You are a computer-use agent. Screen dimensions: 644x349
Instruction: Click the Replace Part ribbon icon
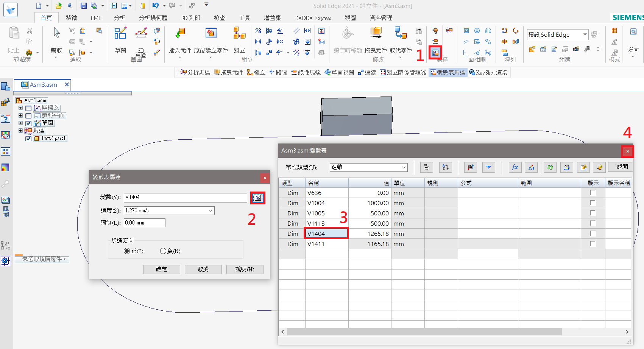tap(401, 33)
